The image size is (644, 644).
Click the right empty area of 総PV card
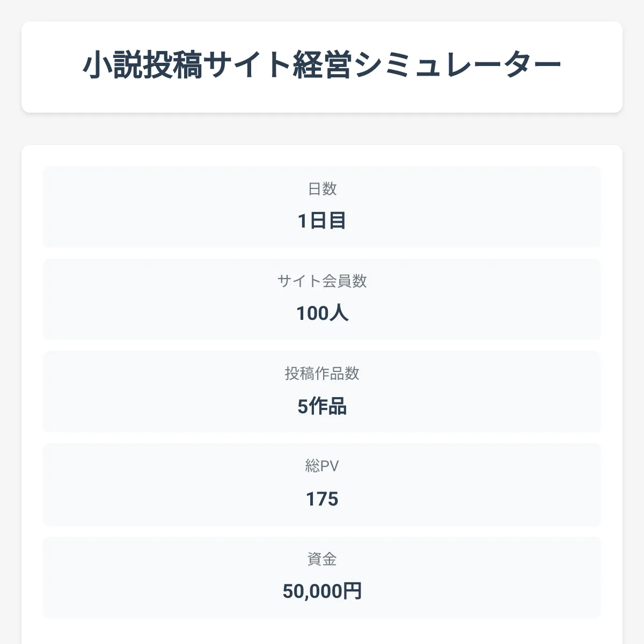click(510, 484)
